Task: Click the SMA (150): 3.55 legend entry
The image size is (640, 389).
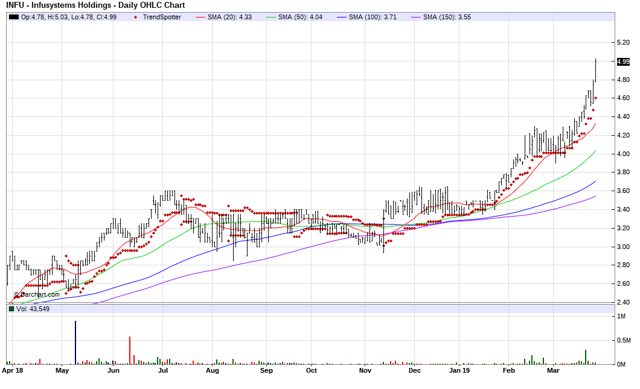Action: click(441, 17)
